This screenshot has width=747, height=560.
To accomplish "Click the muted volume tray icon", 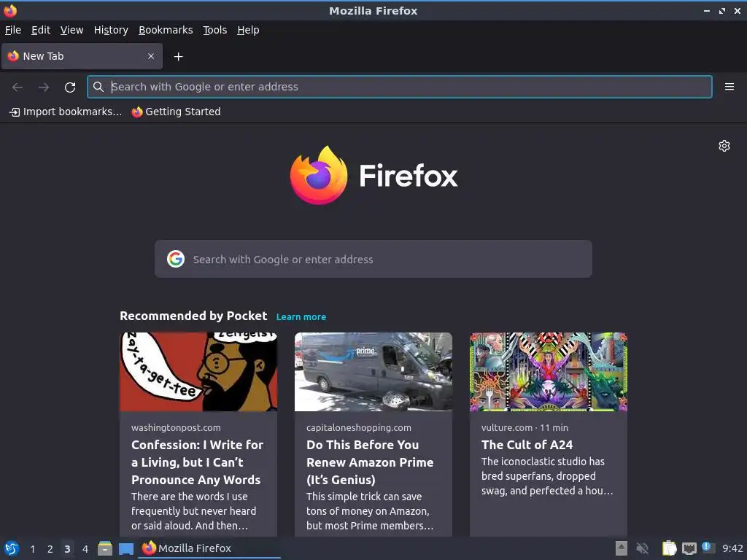I will coord(642,548).
